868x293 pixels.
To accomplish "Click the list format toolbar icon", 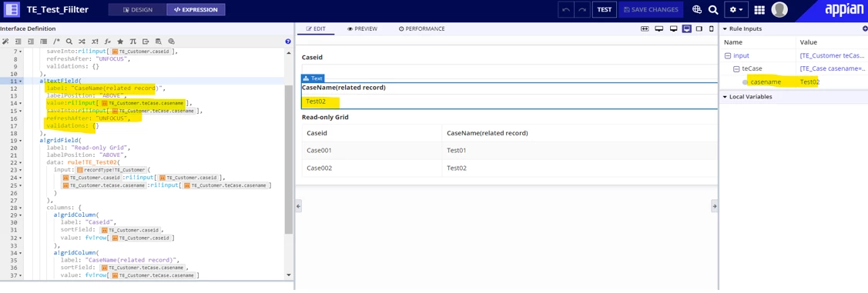I will pyautogui.click(x=44, y=42).
